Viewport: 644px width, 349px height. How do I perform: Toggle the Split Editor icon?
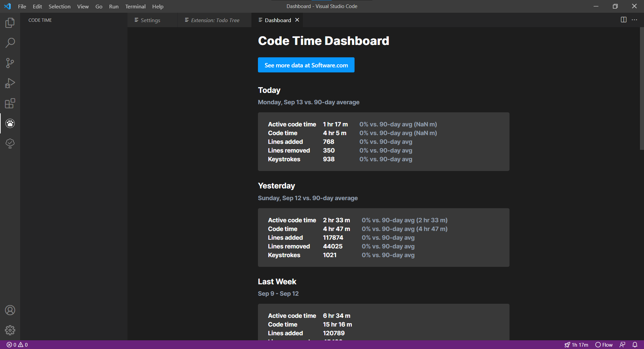(623, 20)
